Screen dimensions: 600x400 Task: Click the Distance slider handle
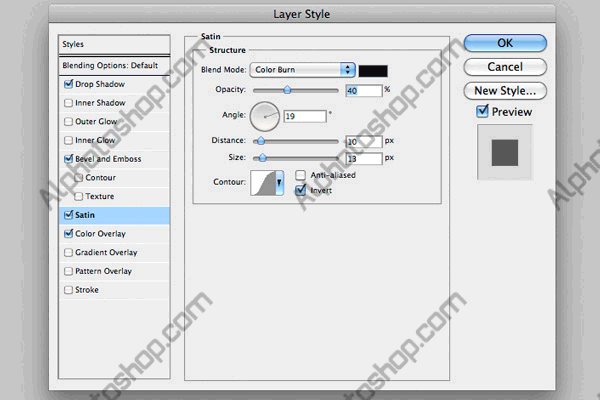pyautogui.click(x=261, y=141)
